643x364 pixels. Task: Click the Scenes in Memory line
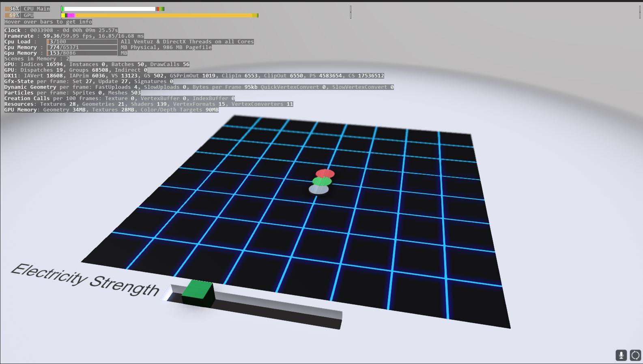point(37,59)
